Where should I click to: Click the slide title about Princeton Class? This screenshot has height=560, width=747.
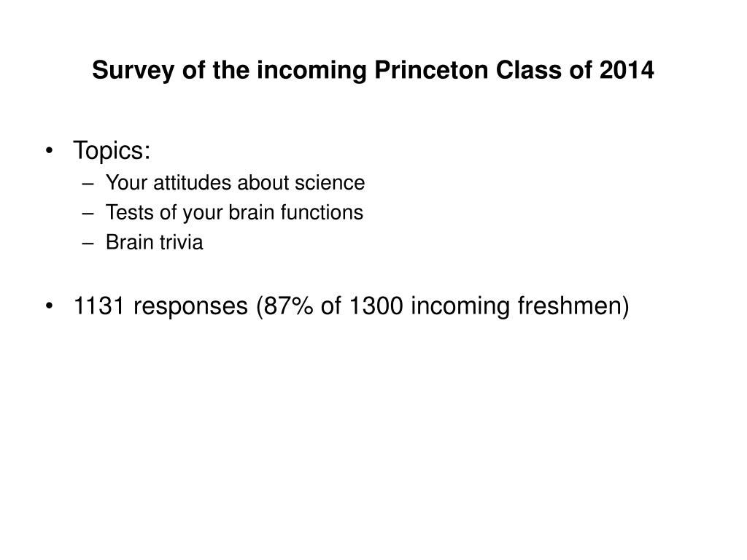pos(373,70)
